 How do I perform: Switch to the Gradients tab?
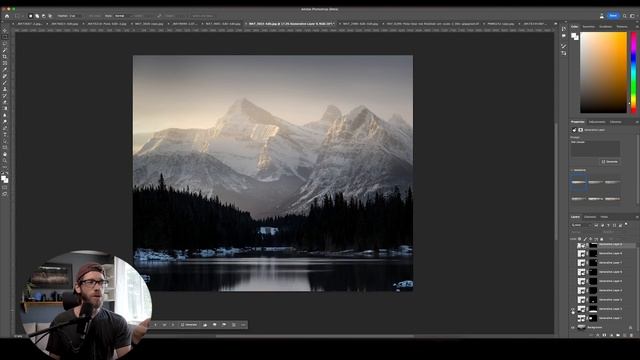pyautogui.click(x=606, y=27)
